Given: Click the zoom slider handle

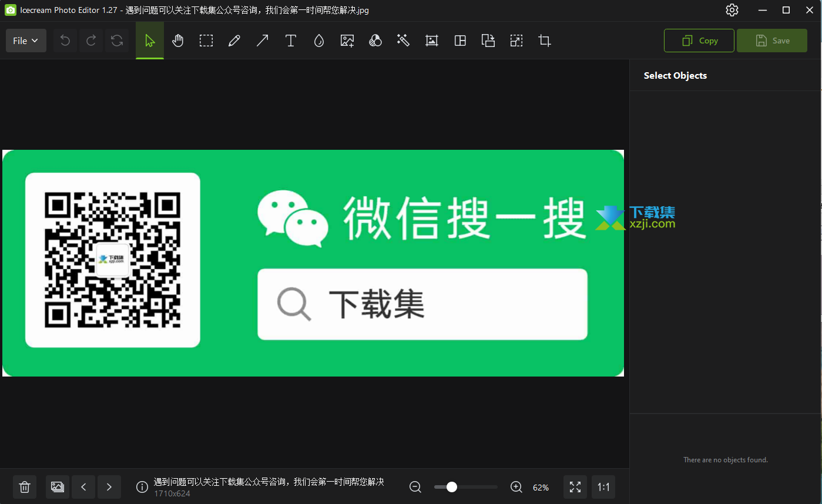Looking at the screenshot, I should tap(451, 487).
